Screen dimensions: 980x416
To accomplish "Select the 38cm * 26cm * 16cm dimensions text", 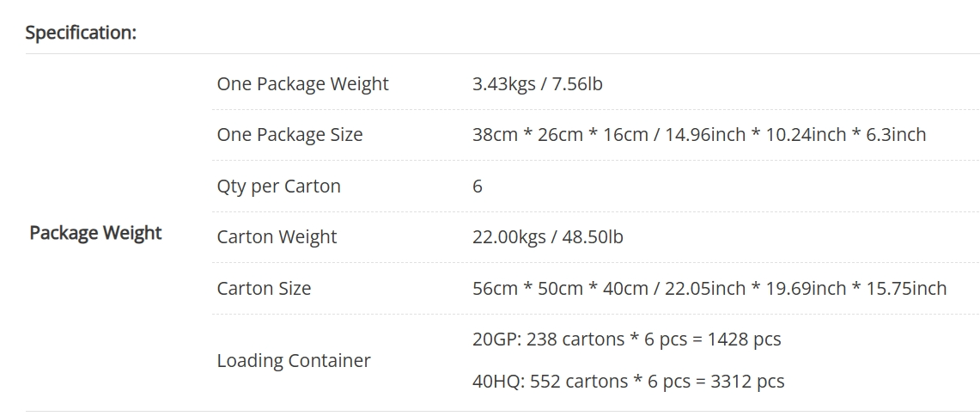I will point(560,134).
